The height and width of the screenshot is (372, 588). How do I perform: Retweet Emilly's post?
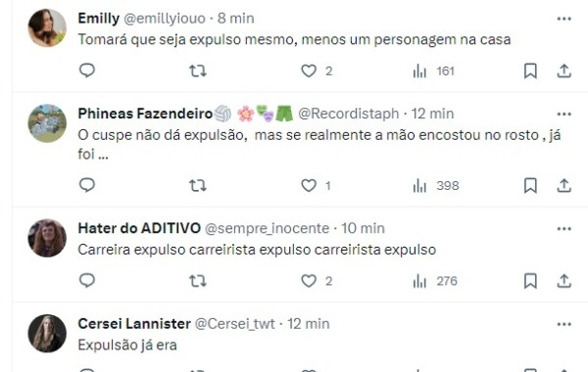(198, 70)
